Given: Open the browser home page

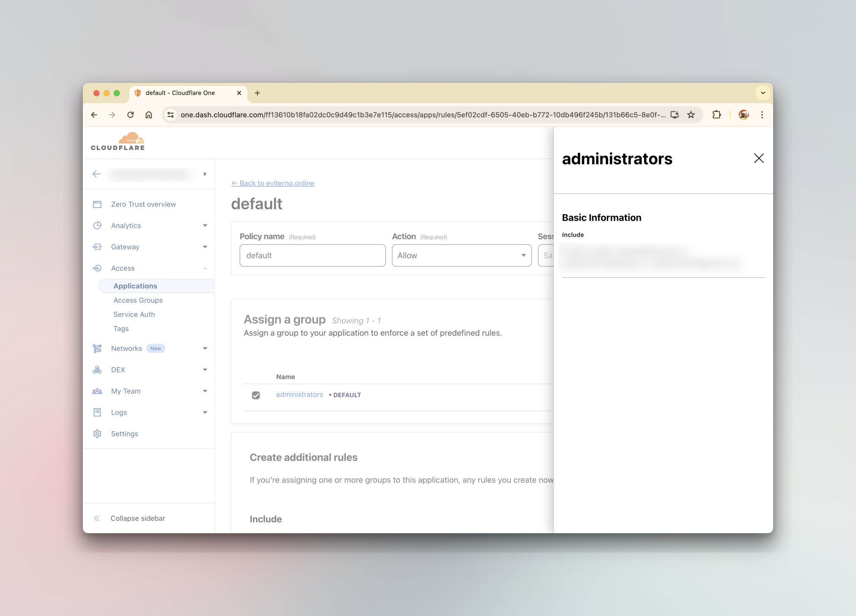Looking at the screenshot, I should (149, 115).
